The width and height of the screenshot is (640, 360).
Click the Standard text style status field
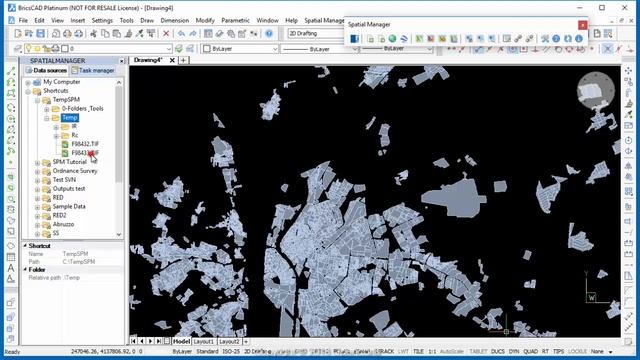click(x=207, y=351)
